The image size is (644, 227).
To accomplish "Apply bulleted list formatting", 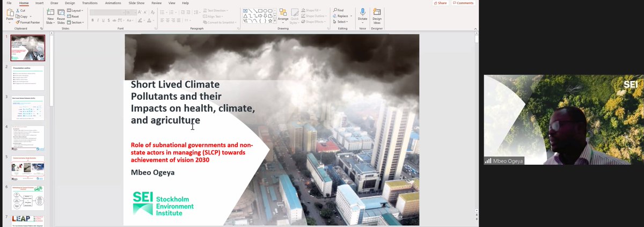I will 163,12.
